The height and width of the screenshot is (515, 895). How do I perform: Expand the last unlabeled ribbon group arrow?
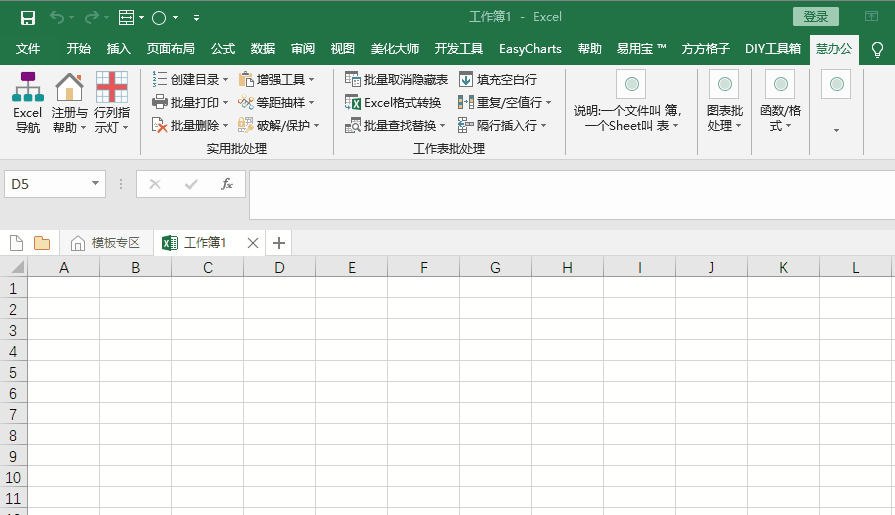[836, 130]
